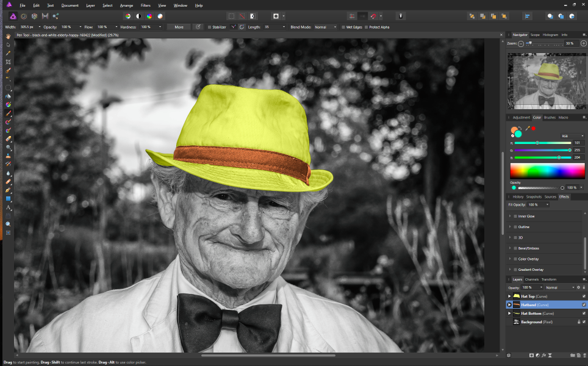588x366 pixels.
Task: Enable the Outline effect checkbox
Action: coord(515,227)
